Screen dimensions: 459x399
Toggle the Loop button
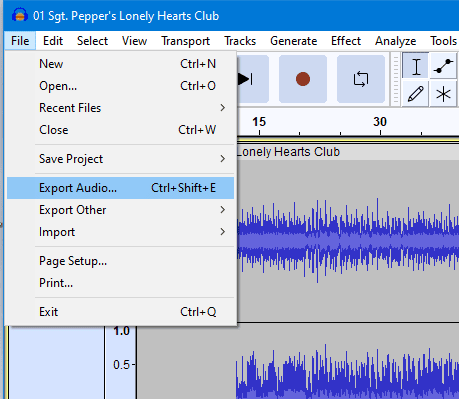(x=361, y=79)
